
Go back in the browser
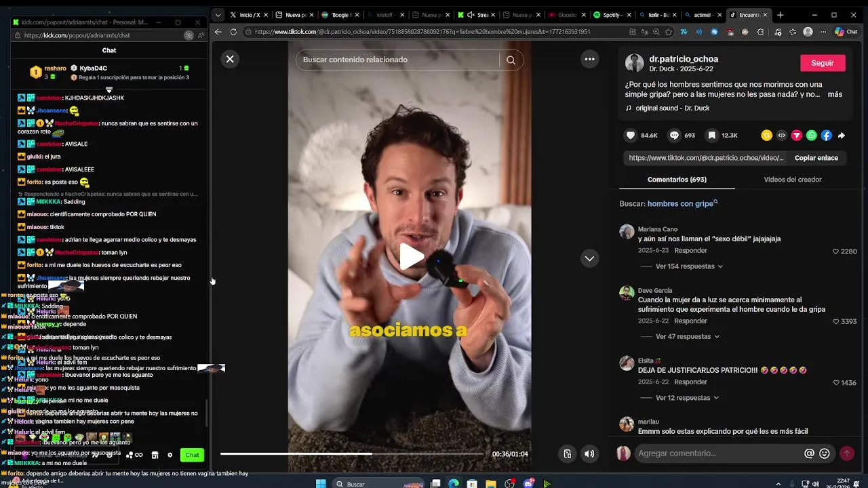pyautogui.click(x=218, y=31)
